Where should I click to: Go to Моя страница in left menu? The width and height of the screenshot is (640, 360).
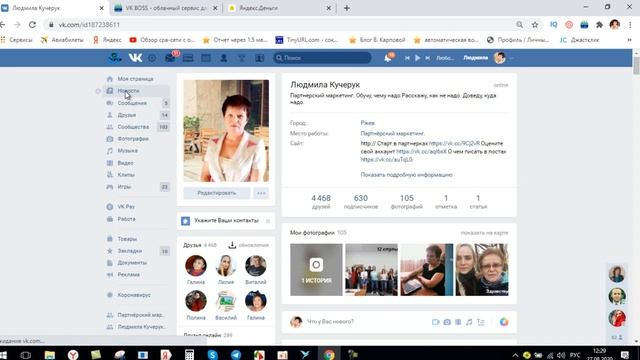click(x=135, y=79)
